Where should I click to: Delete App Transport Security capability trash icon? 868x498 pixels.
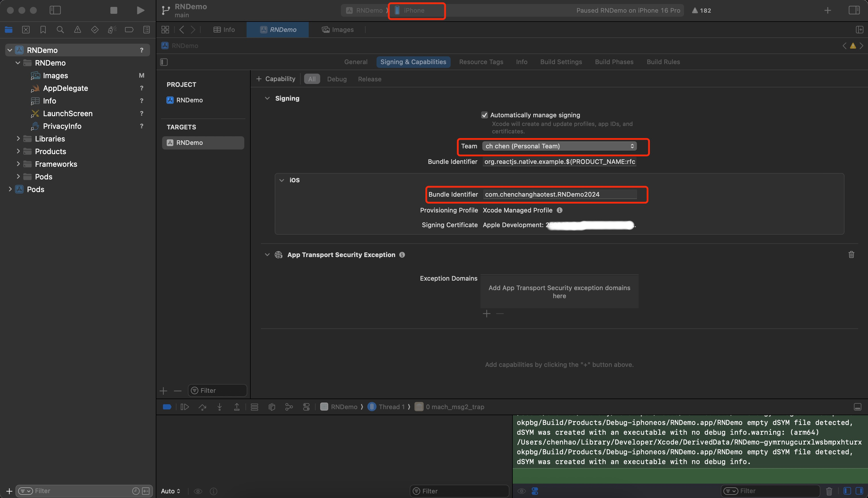click(x=851, y=254)
